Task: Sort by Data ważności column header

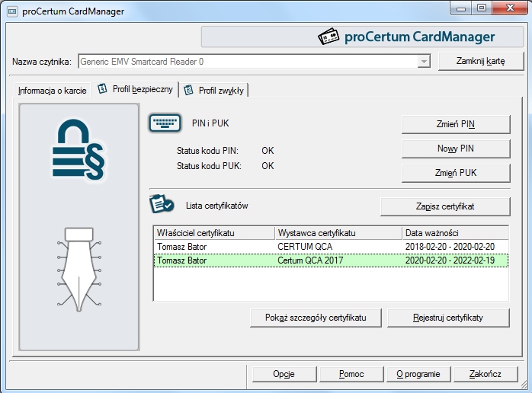Action: click(x=455, y=233)
